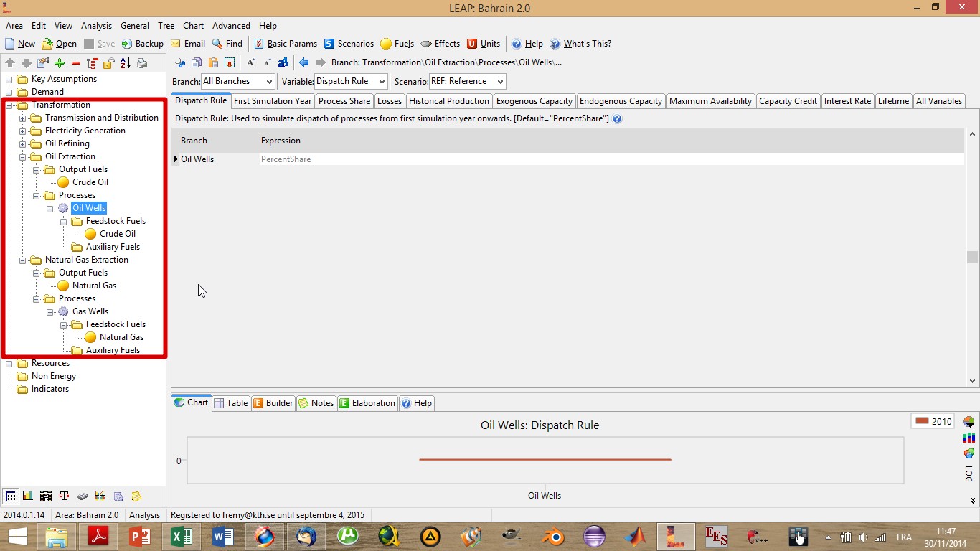980x551 pixels.
Task: Open the Variable dropdown showing Dispatch Rule
Action: pyautogui.click(x=351, y=81)
